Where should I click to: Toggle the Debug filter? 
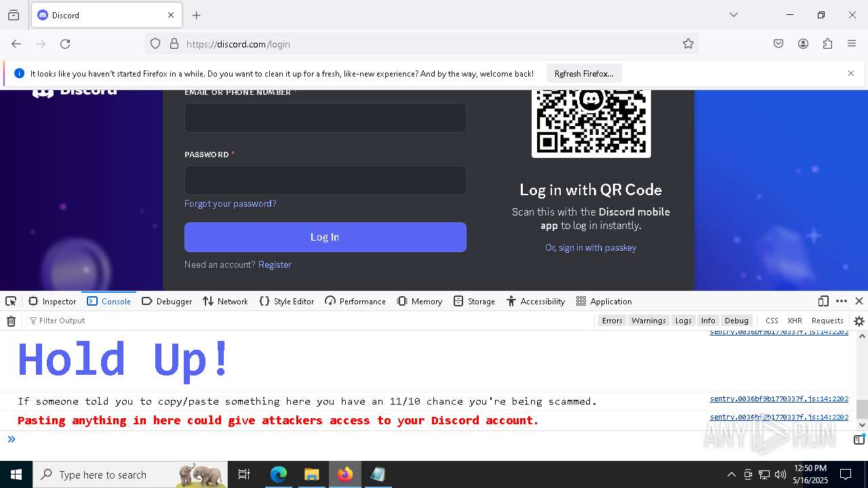tap(736, 321)
